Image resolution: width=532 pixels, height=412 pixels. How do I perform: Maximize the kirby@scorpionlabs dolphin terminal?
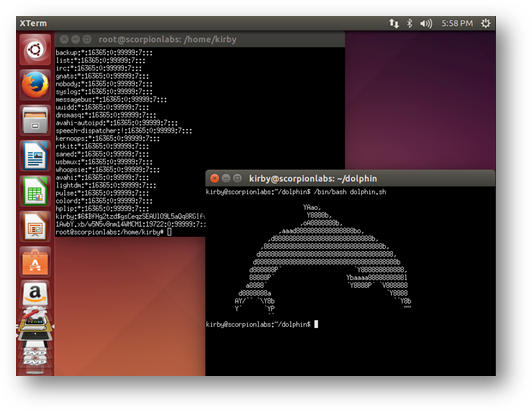point(238,178)
